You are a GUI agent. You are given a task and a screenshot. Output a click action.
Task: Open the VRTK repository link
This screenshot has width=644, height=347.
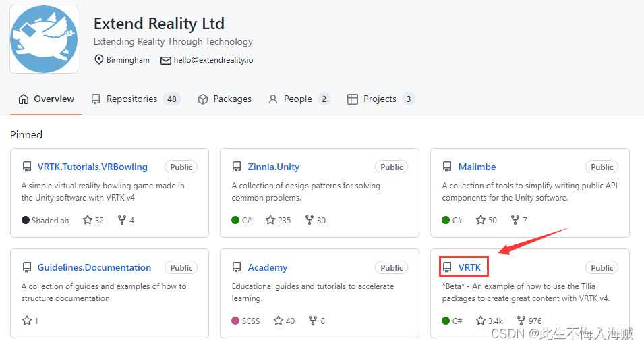(469, 267)
